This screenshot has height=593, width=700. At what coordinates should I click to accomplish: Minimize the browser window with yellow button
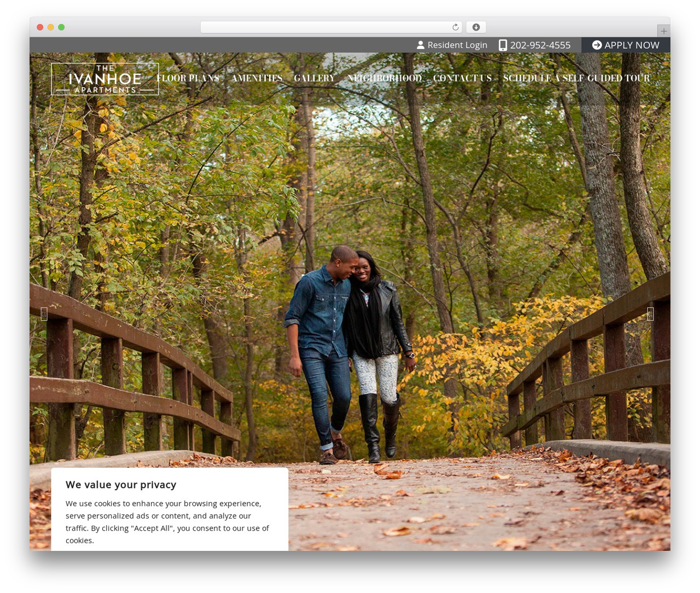coord(51,27)
